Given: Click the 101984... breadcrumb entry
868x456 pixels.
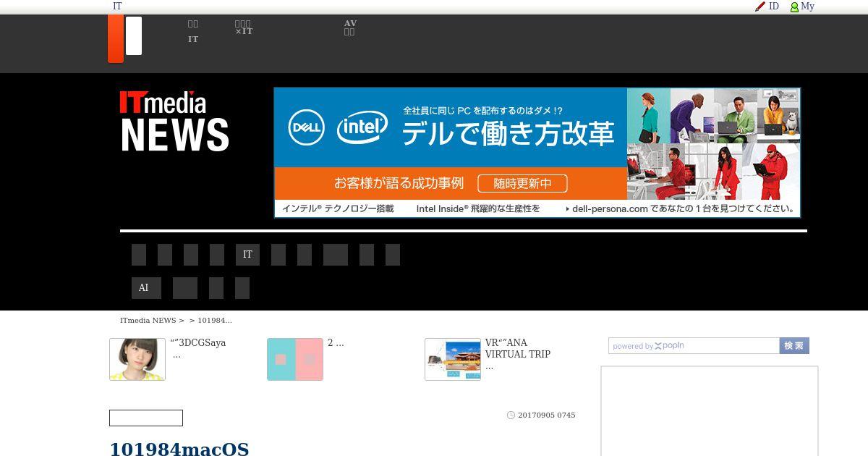Looking at the screenshot, I should 215,320.
